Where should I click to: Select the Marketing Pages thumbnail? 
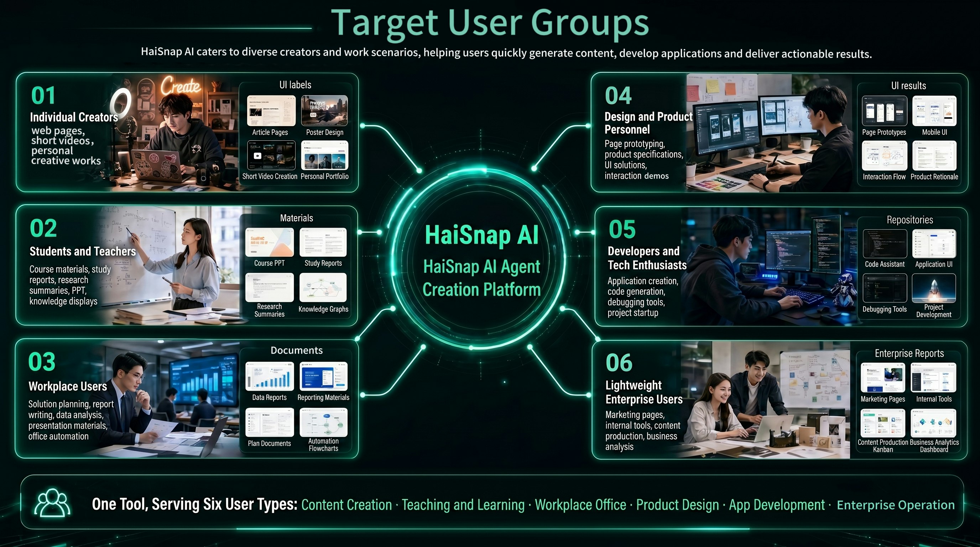[883, 377]
